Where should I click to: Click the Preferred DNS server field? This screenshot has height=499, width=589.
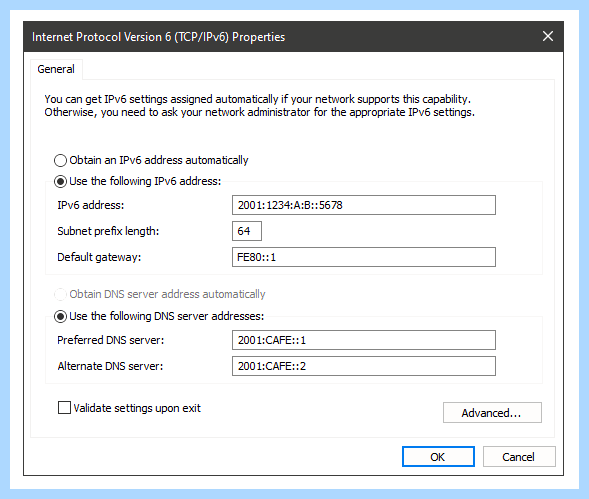point(364,340)
